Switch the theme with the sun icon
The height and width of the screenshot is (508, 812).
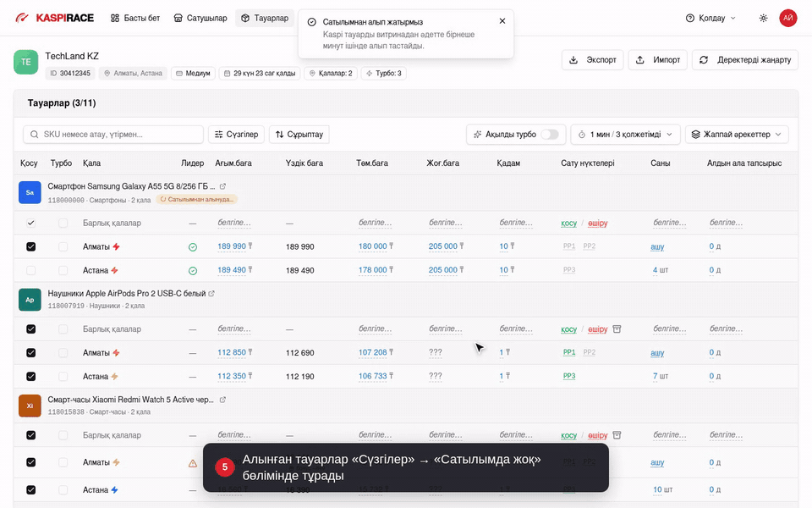(763, 18)
